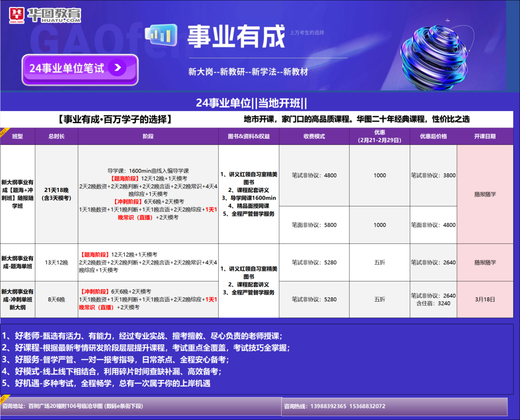
Task: Click the 5、全程严管督学服务 benefits line
Action: click(x=249, y=214)
